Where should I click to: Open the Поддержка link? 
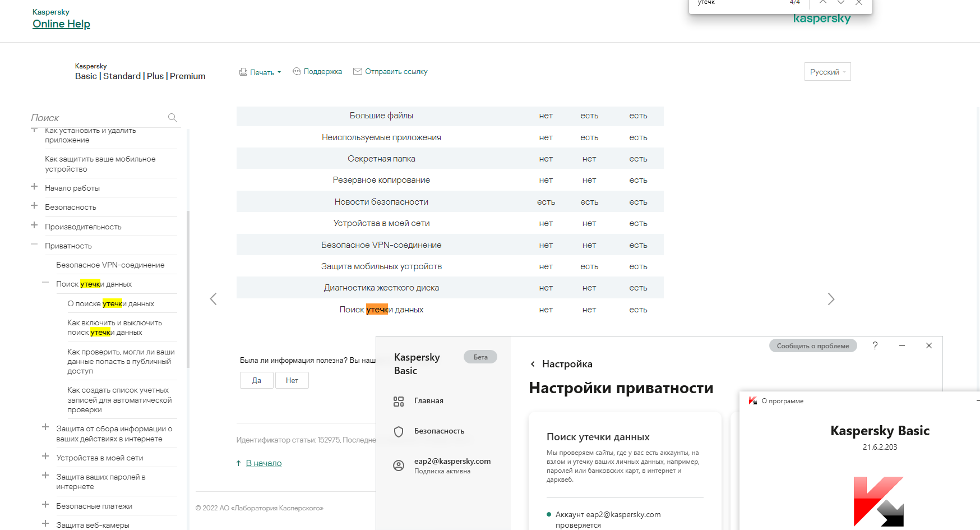click(x=323, y=72)
